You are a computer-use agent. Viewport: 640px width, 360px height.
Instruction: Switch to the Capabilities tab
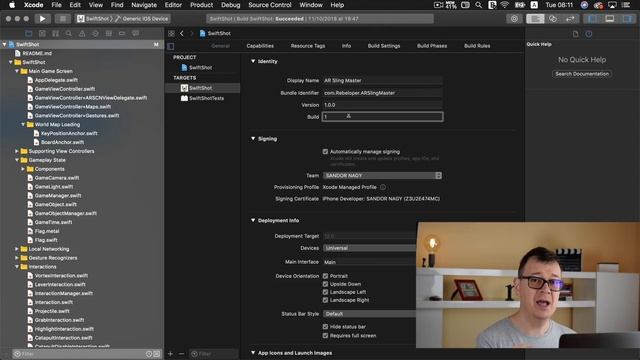(260, 46)
